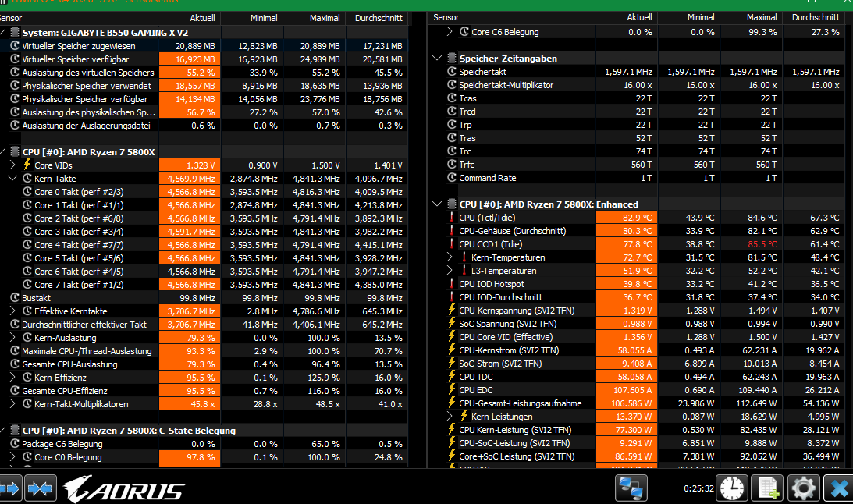Viewport: 853px width, 504px height.
Task: Select the Core 3 Takt (perf #3/4) row
Action: pos(204,231)
